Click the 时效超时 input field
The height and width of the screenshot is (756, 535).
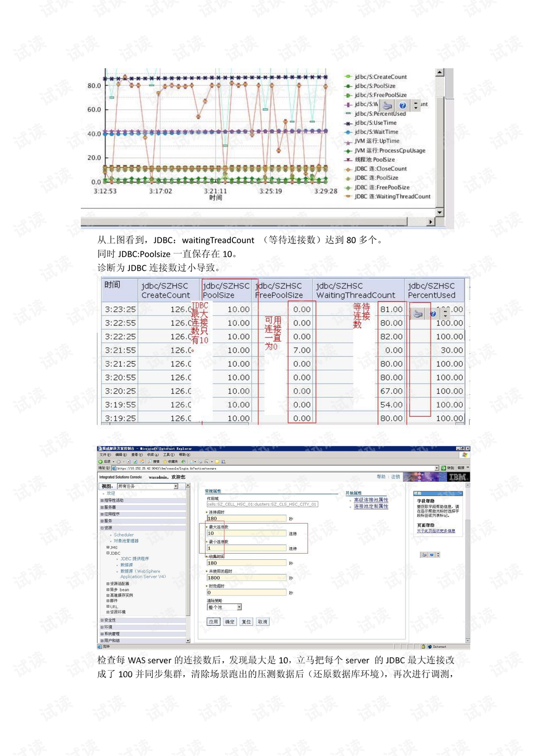click(246, 593)
